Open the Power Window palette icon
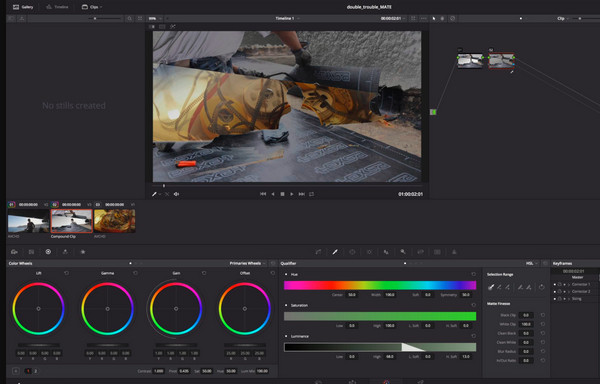This screenshot has height=384, width=600. (352, 252)
